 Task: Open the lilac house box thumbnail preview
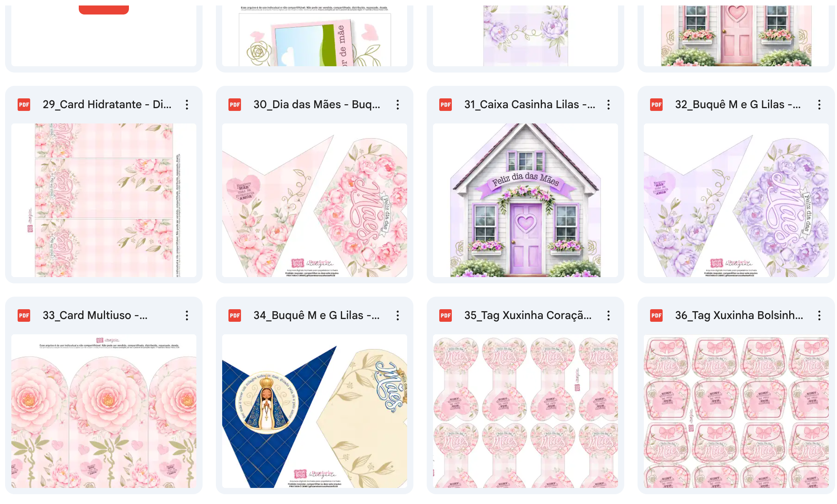pyautogui.click(x=525, y=200)
